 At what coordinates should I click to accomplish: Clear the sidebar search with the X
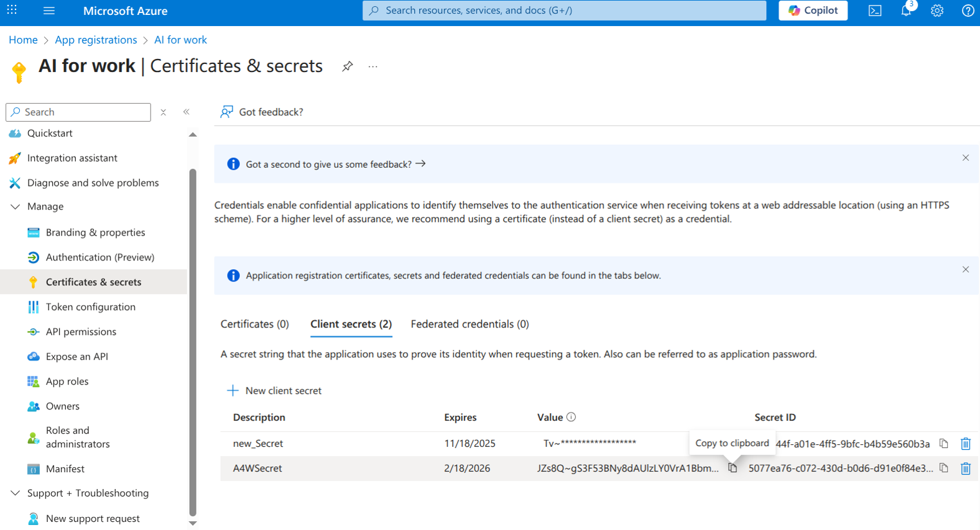[164, 112]
